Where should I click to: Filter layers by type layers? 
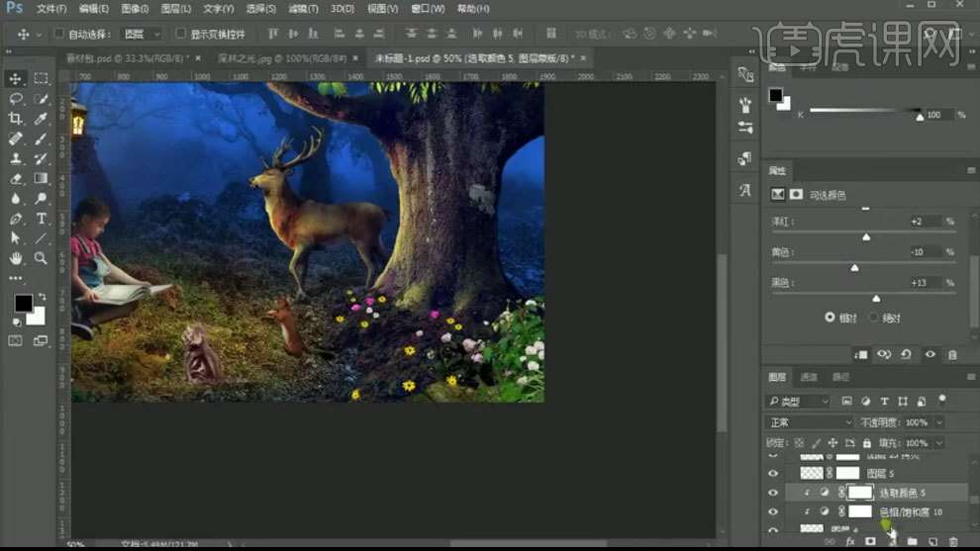884,401
